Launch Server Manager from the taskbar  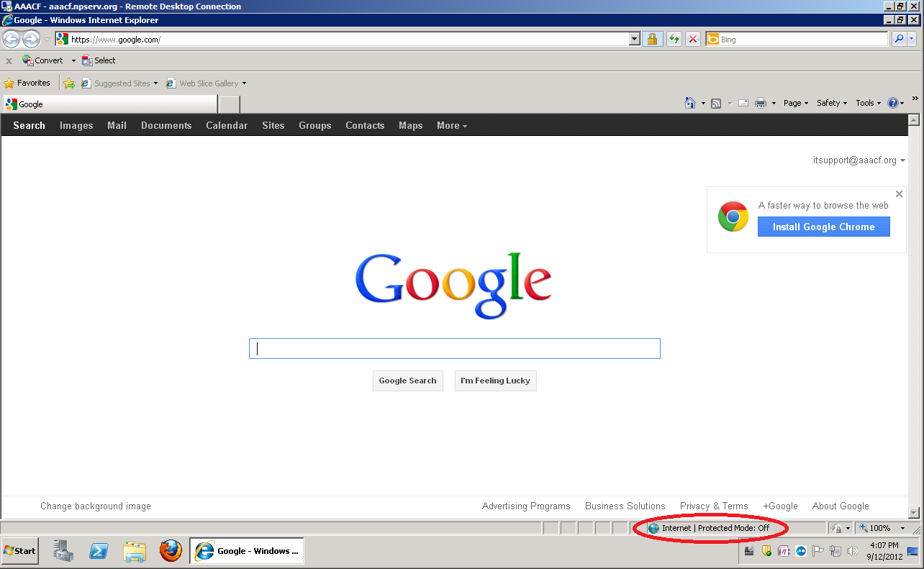(64, 551)
